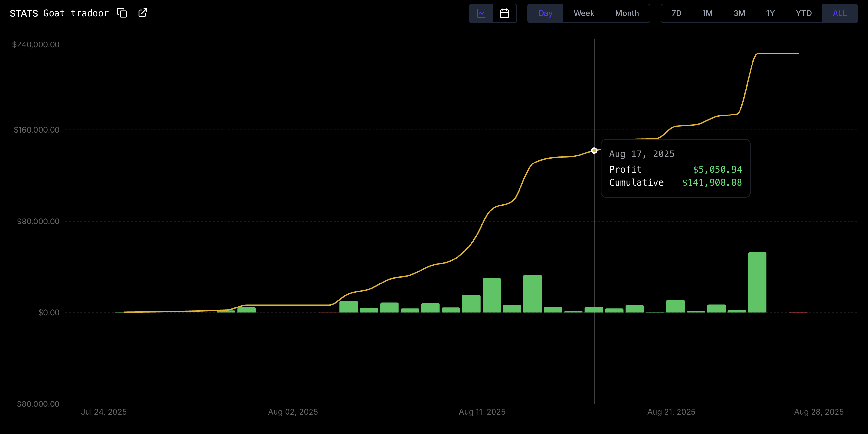
Task: Click the Cumulative value $141,908.88
Action: [712, 182]
